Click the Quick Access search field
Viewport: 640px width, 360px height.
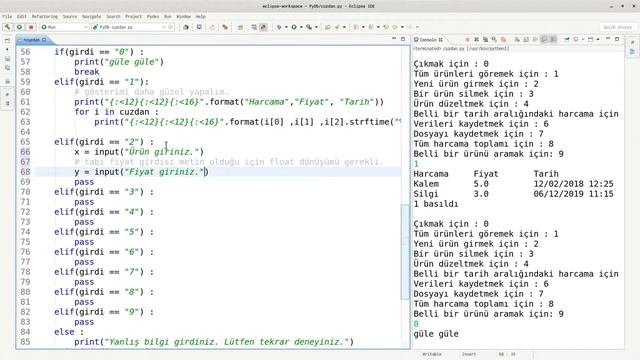tap(617, 27)
